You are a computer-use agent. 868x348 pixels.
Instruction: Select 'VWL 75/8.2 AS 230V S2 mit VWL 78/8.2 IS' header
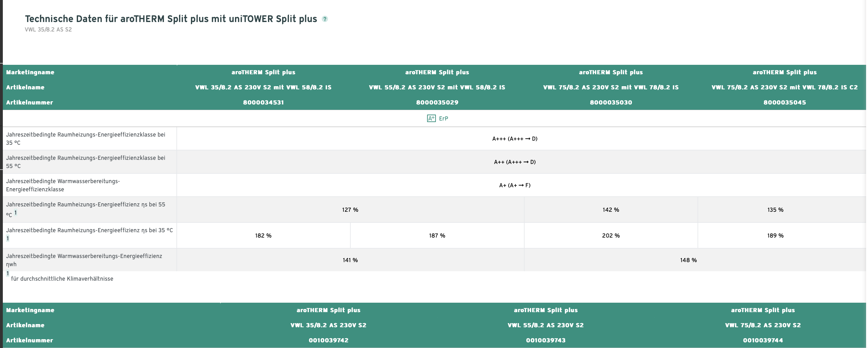click(x=610, y=87)
